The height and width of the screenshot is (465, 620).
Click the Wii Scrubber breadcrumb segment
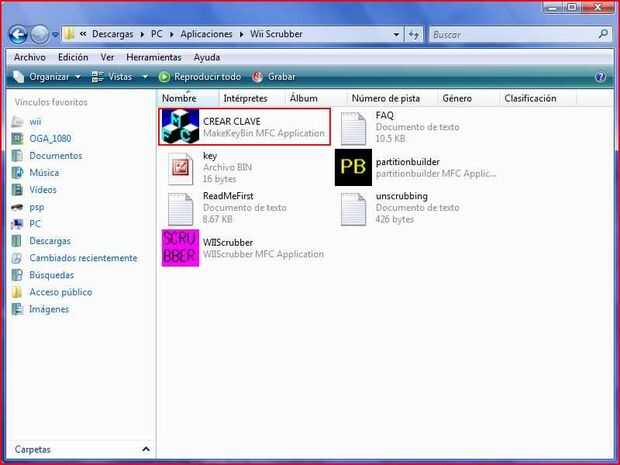(276, 34)
